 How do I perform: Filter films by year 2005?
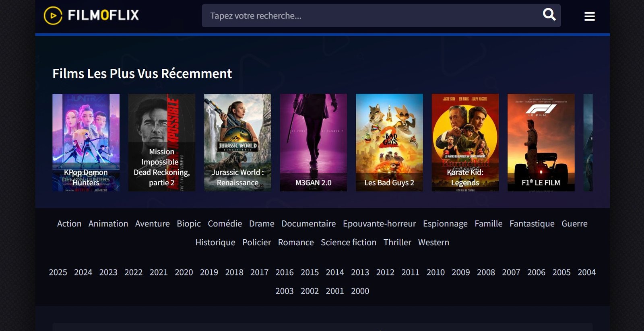561,272
